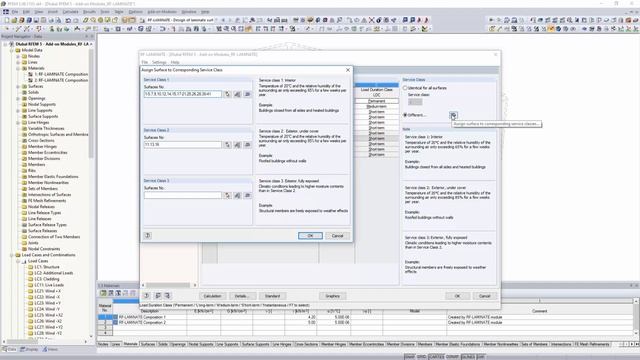
Task: Select LC23 Wind +Y in navigator
Action: tap(47, 303)
